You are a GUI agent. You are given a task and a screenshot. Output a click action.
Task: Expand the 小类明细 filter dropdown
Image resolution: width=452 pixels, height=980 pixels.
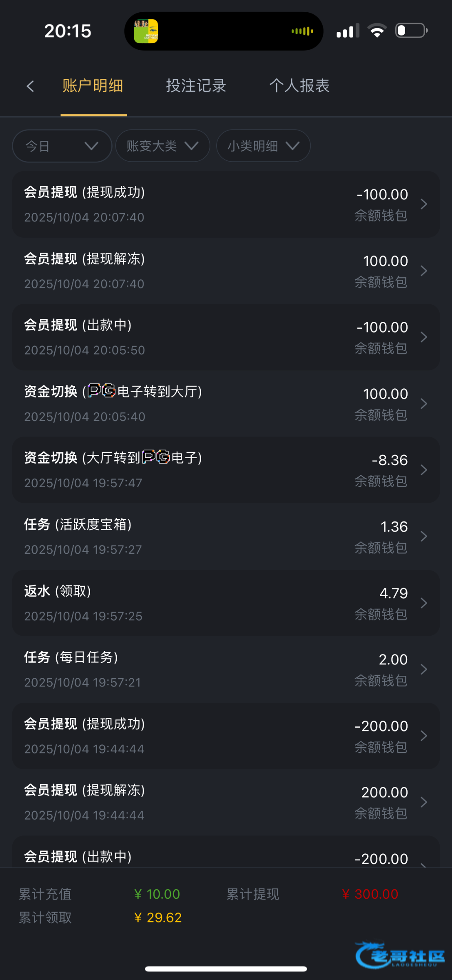click(263, 146)
